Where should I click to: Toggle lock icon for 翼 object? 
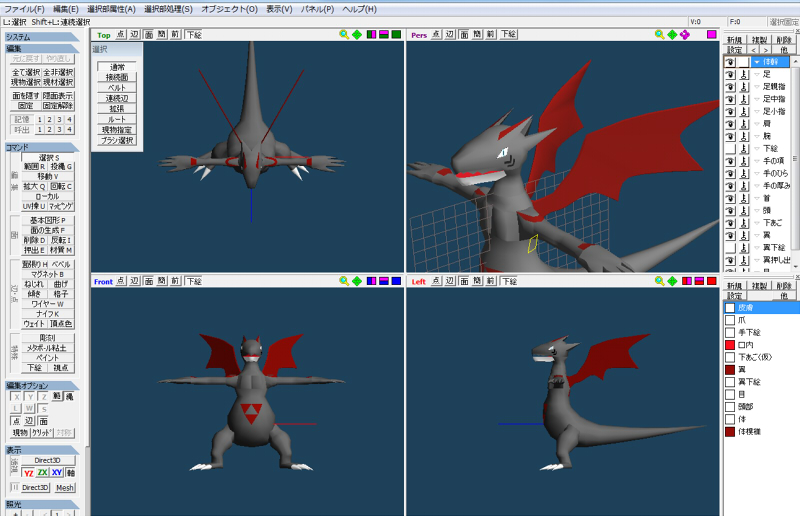point(743,235)
